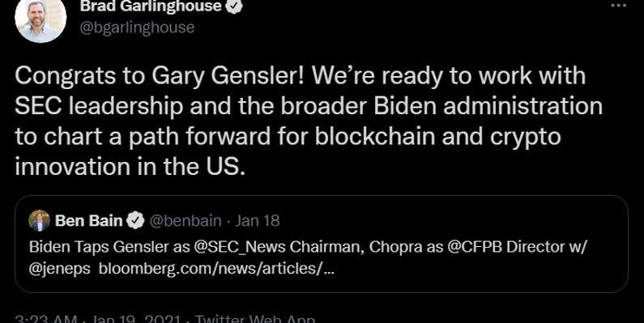Image resolution: width=644 pixels, height=323 pixels.
Task: Open the @SEC_News mention
Action: [x=237, y=247]
